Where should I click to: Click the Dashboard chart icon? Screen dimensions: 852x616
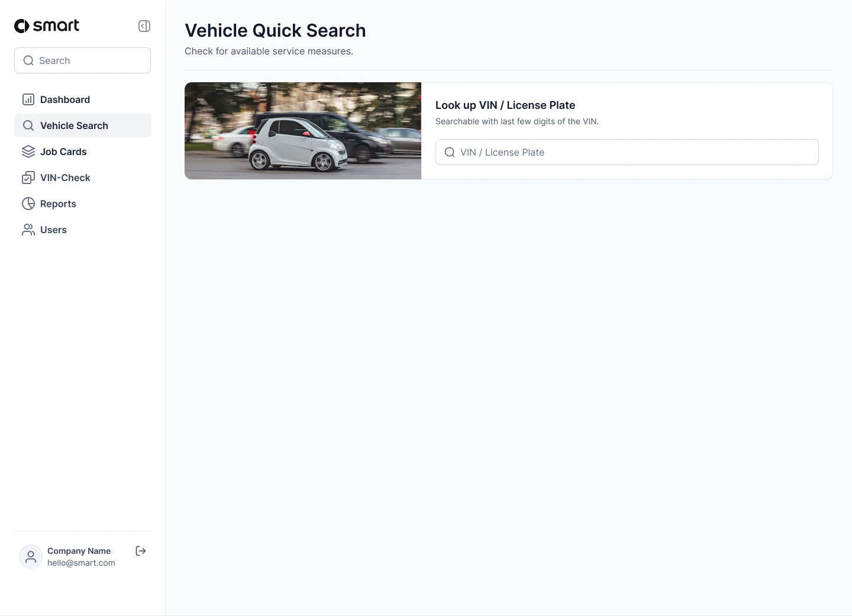point(28,99)
